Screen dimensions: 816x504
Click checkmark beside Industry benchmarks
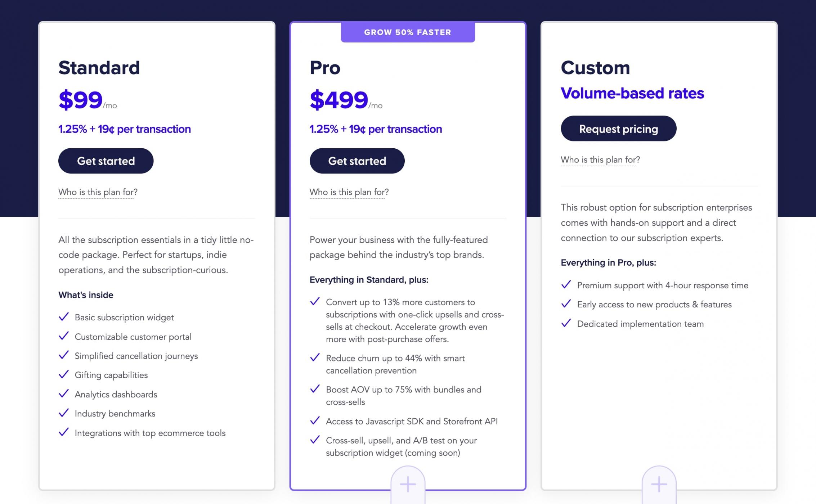(64, 413)
